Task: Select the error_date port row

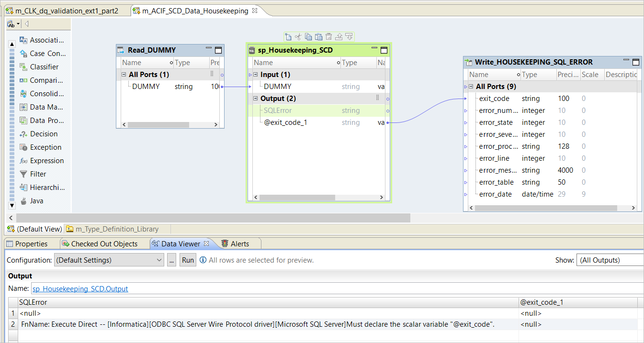Action: 554,194
